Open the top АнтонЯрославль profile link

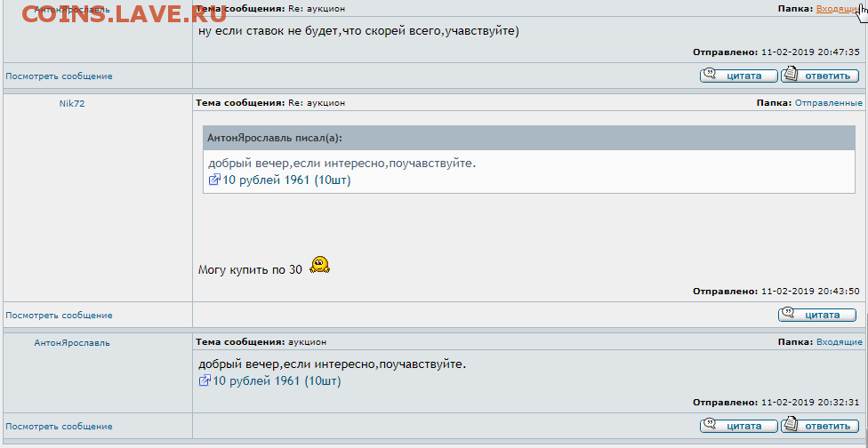[72, 10]
